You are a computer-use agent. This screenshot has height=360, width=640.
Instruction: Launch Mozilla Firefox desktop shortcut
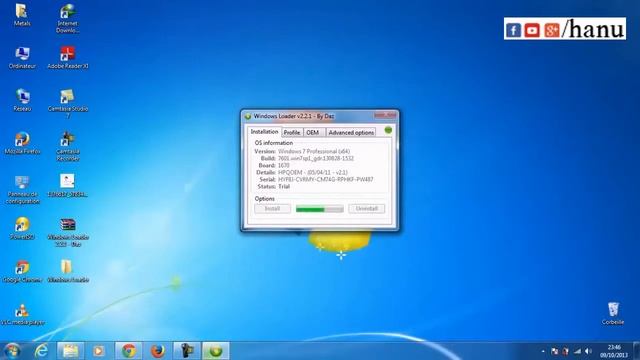click(22, 143)
